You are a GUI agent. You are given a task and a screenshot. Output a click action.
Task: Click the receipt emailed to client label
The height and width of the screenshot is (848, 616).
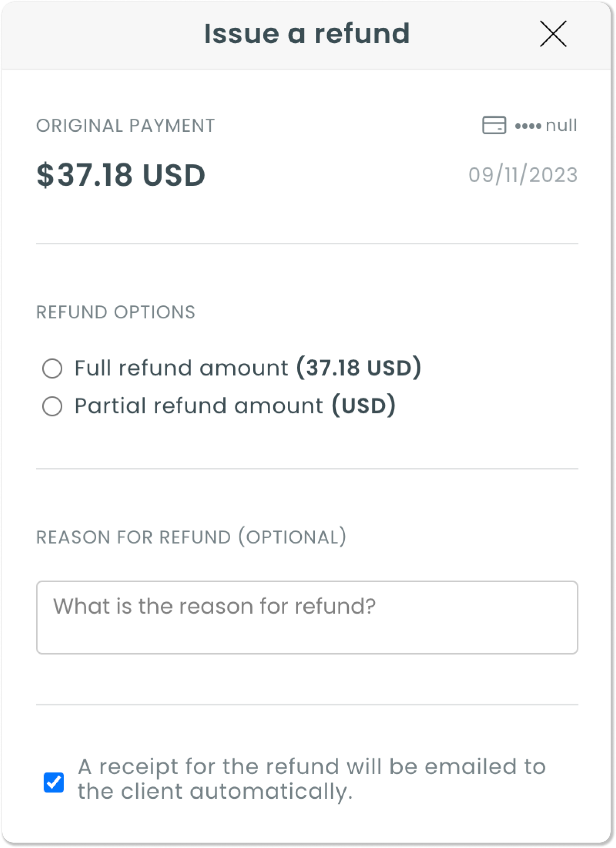coord(312,779)
